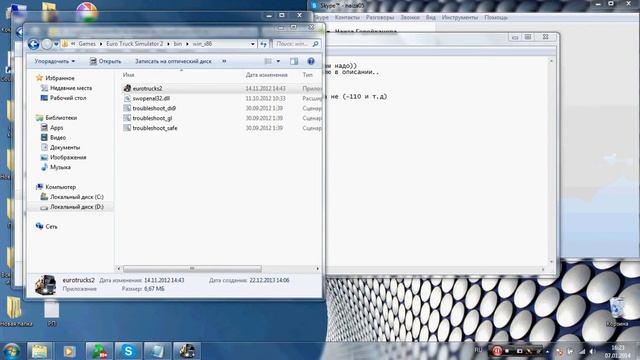Show more toolbar commands chevron
Screen dimensions: 640x360
point(224,61)
